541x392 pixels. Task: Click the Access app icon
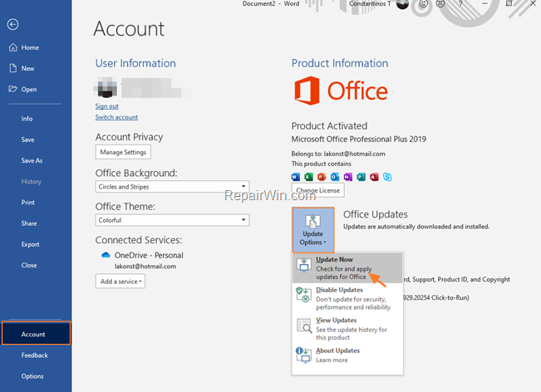[x=374, y=177]
